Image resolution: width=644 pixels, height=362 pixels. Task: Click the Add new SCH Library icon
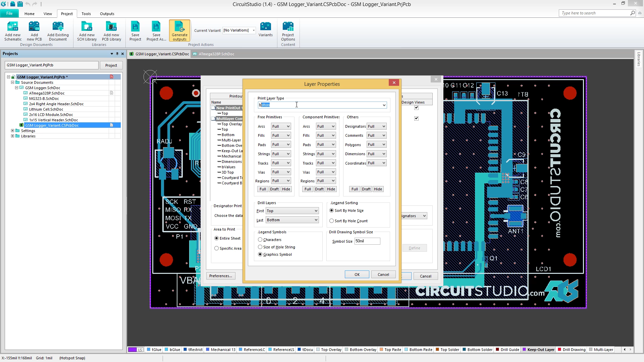[x=87, y=30]
